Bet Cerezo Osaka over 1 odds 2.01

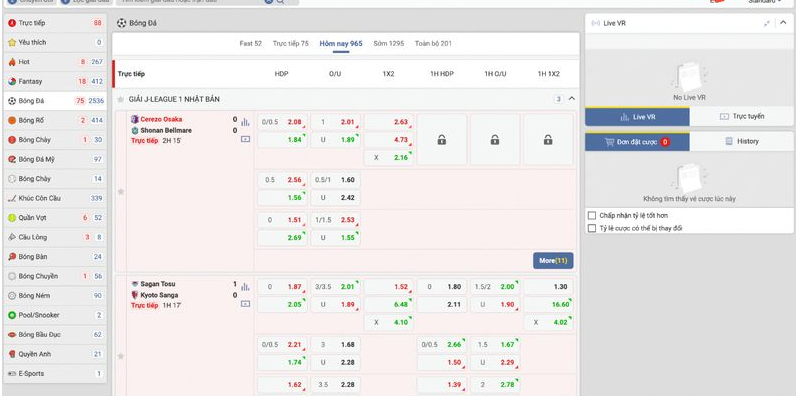336,122
